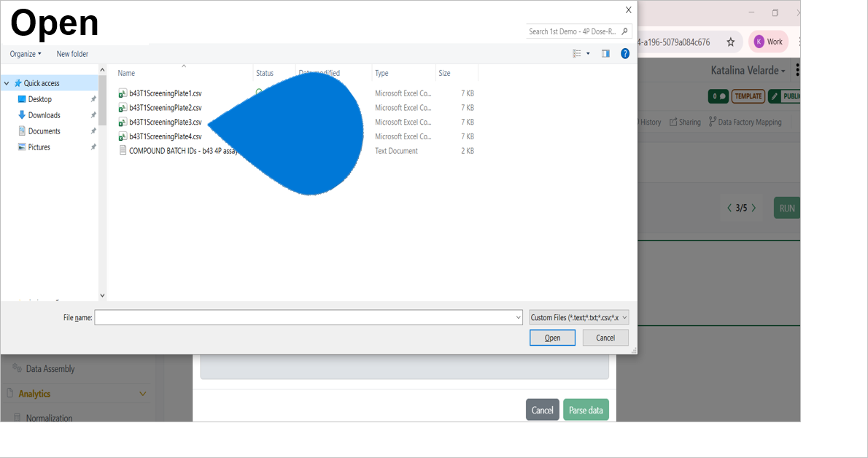Click the New folder toolbar button
868x458 pixels.
(72, 54)
